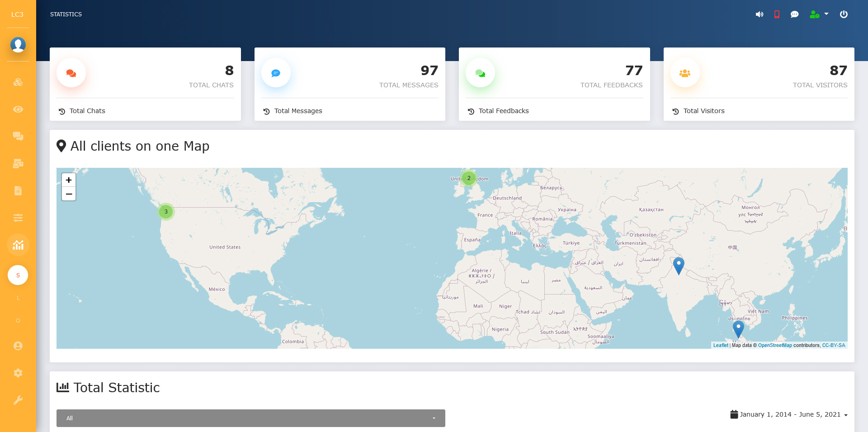This screenshot has width=868, height=432.
Task: Toggle sound via the speaker icon
Action: point(759,14)
